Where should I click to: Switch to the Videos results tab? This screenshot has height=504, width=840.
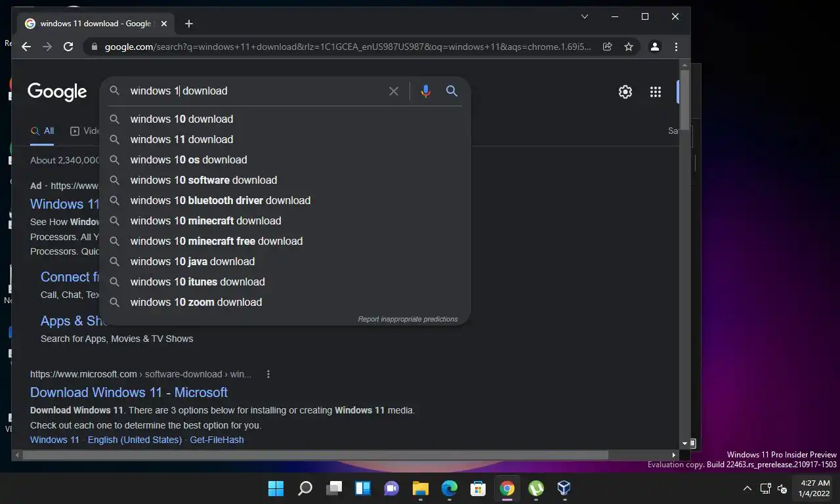click(85, 131)
